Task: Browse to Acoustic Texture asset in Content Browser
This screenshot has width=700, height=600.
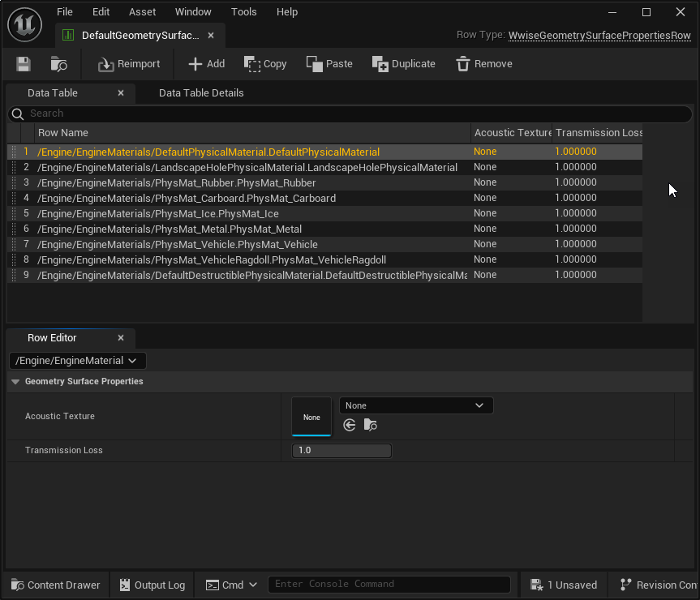Action: pyautogui.click(x=370, y=425)
